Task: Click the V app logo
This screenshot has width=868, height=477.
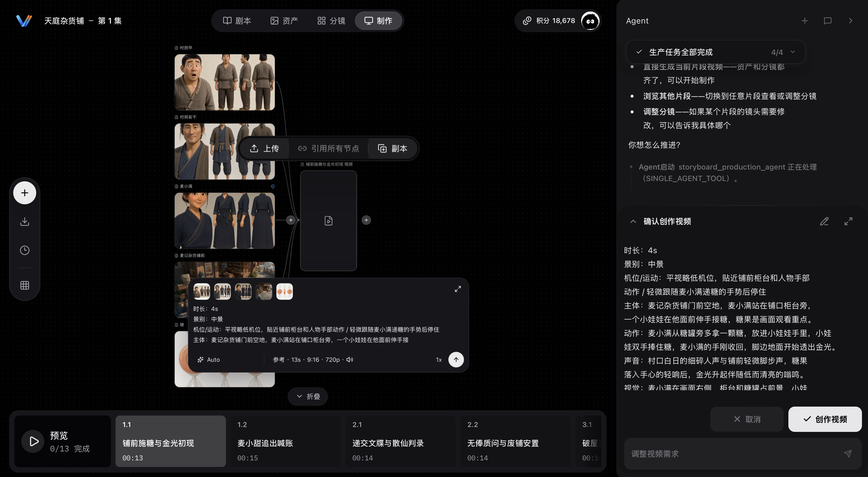Action: click(24, 21)
